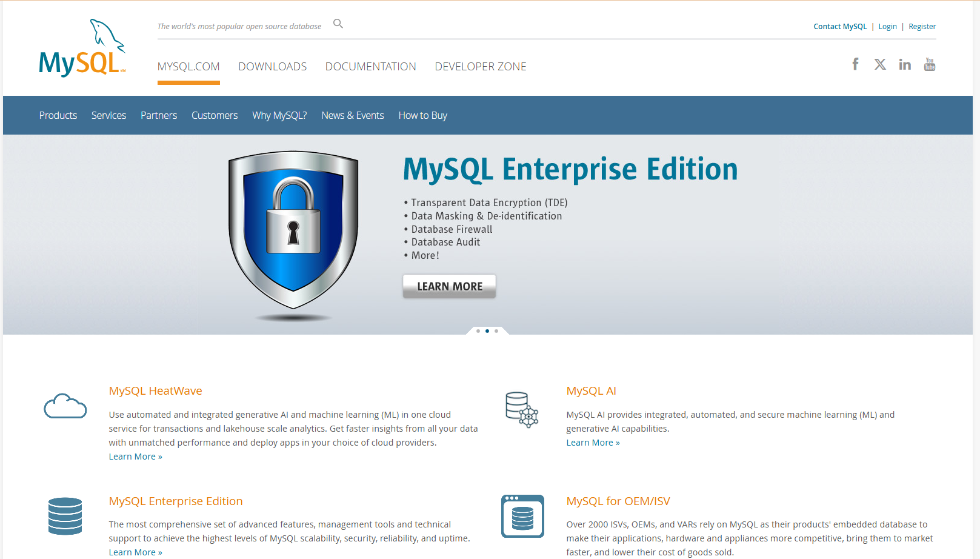Image resolution: width=980 pixels, height=559 pixels.
Task: Open MySQL Facebook page icon
Action: pyautogui.click(x=855, y=64)
